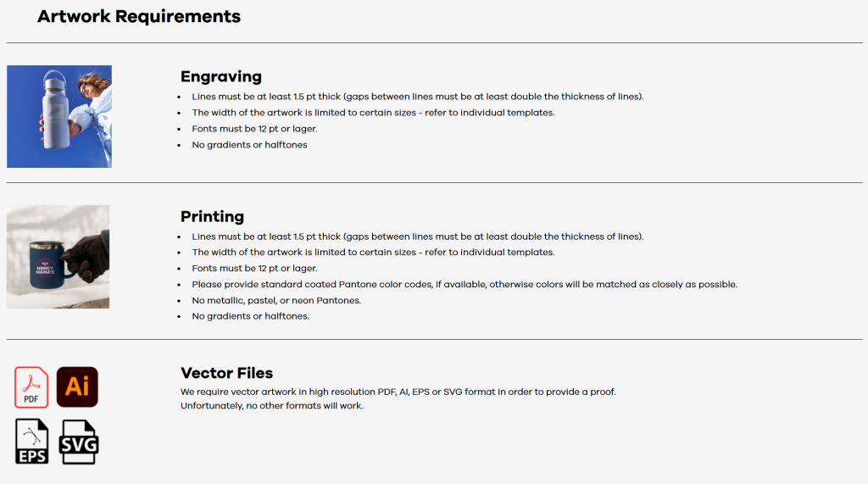Click the EPS file format icon
The image size is (868, 484).
tap(31, 442)
